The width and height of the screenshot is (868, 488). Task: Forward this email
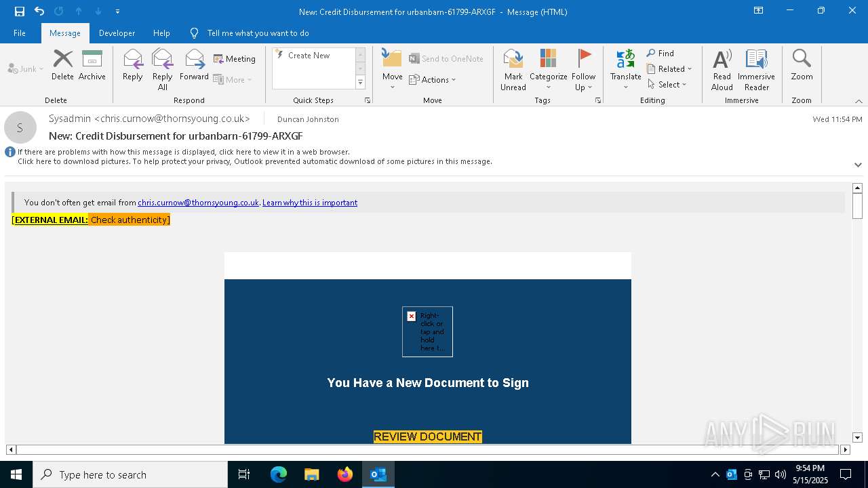coord(194,65)
